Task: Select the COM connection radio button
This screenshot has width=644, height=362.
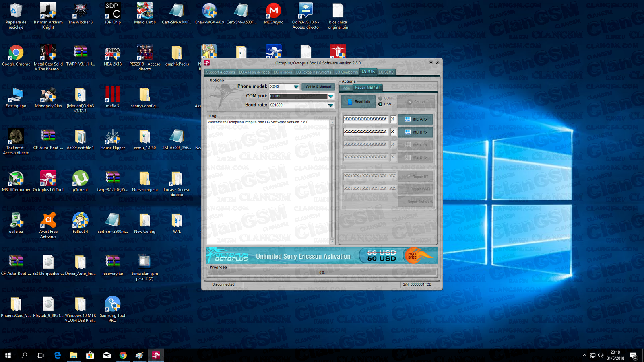Action: (x=380, y=98)
